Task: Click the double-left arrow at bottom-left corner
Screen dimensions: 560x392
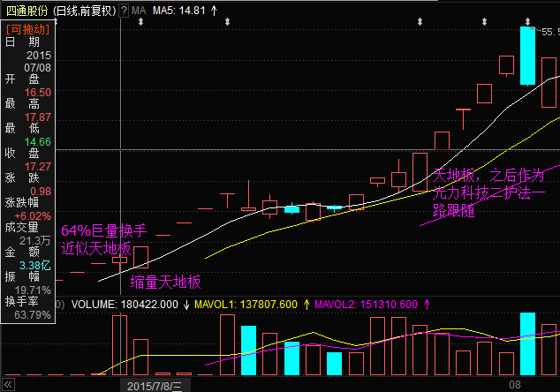Action: (x=8, y=385)
